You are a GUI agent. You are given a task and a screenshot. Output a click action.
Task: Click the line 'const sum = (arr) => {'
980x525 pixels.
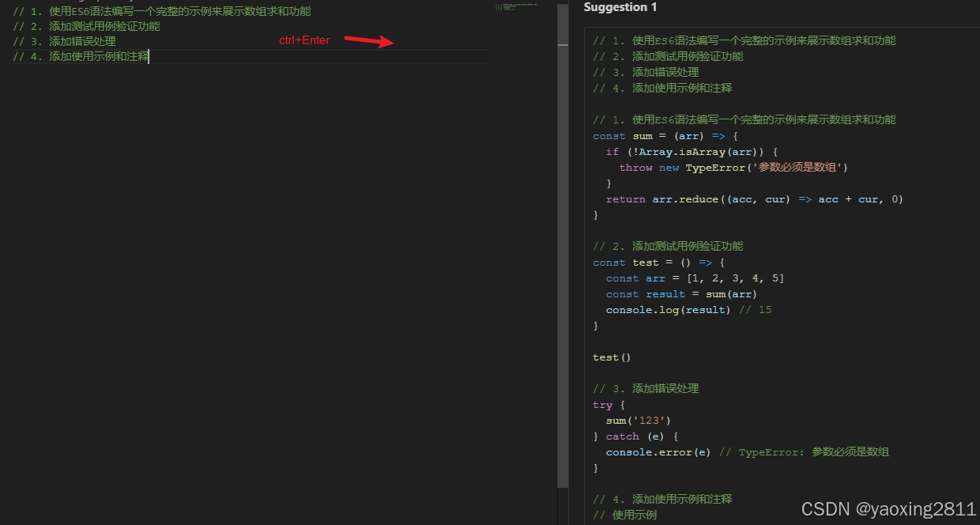tap(665, 136)
